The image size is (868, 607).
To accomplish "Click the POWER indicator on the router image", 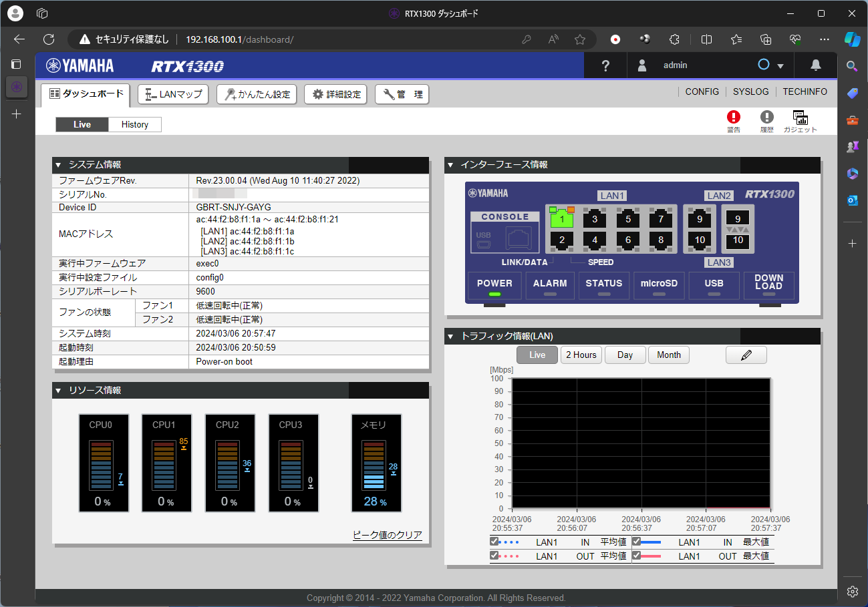I will (x=494, y=286).
